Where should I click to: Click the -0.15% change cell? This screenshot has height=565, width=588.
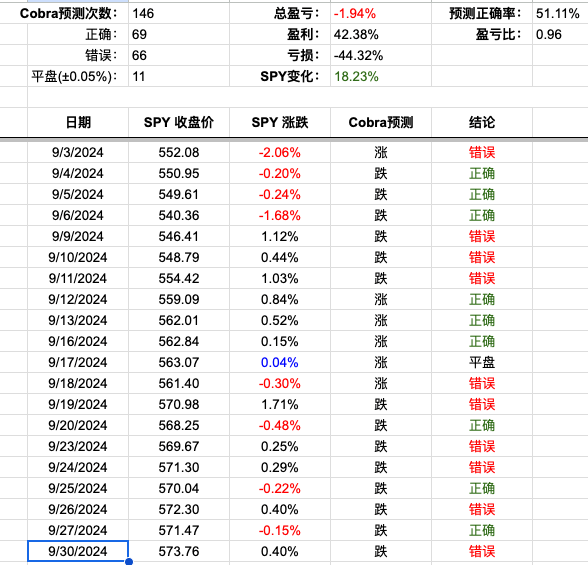pos(280,530)
